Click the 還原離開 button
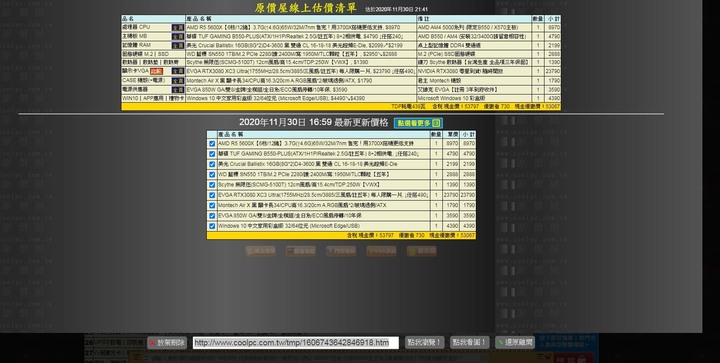This screenshot has height=363, width=720. pyautogui.click(x=515, y=342)
